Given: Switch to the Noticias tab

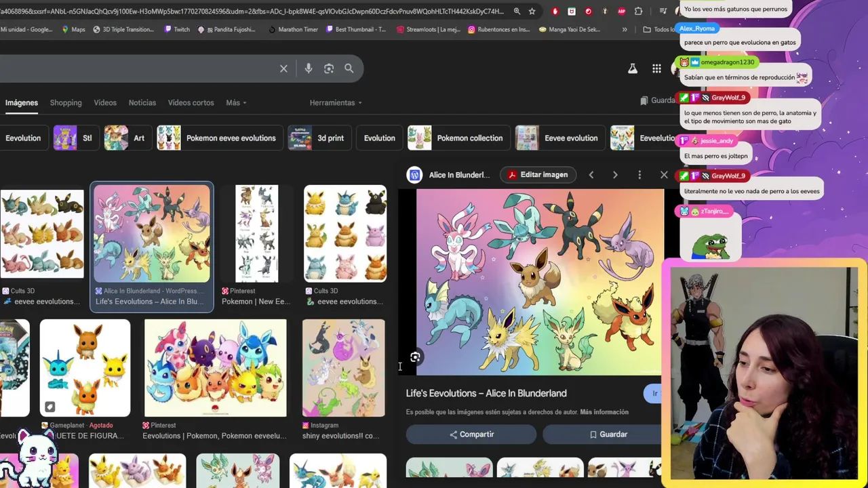Looking at the screenshot, I should pyautogui.click(x=142, y=103).
